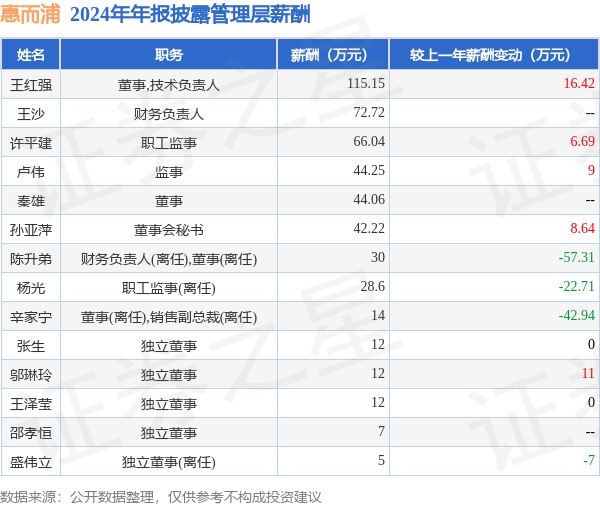Click the change value -57.31

tap(576, 257)
